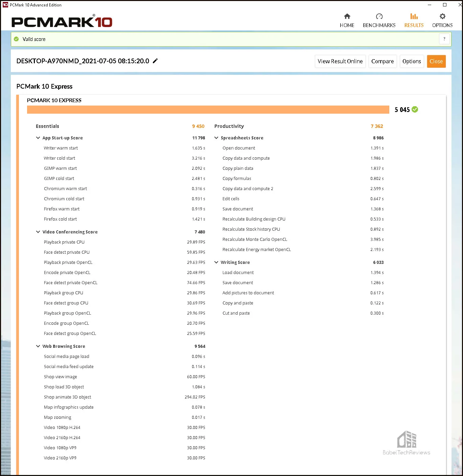This screenshot has height=476, width=463.
Task: Close the result with orange Close button
Action: click(436, 61)
